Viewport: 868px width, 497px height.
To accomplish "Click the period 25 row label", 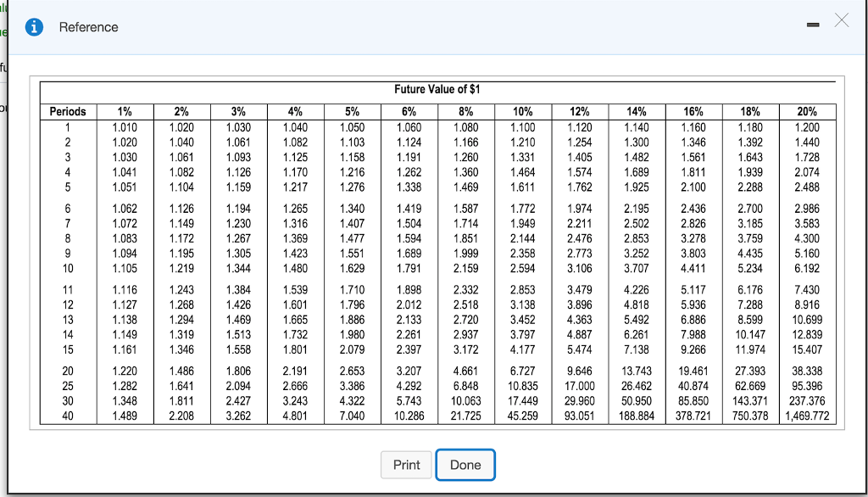I will tap(67, 386).
